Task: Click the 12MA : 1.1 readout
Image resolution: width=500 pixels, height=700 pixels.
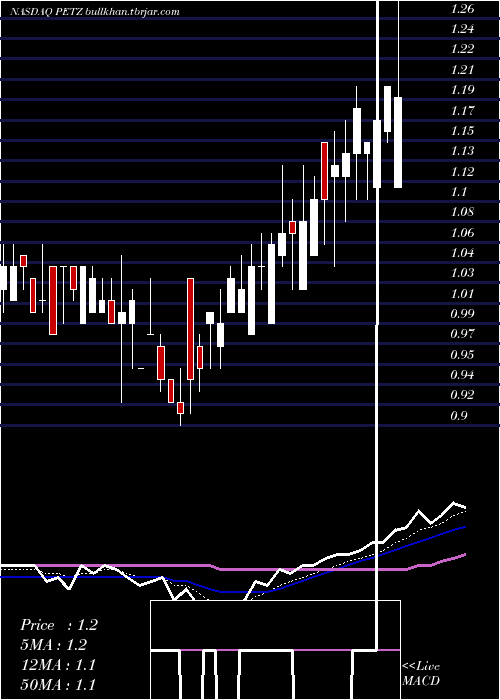Action: click(x=58, y=665)
